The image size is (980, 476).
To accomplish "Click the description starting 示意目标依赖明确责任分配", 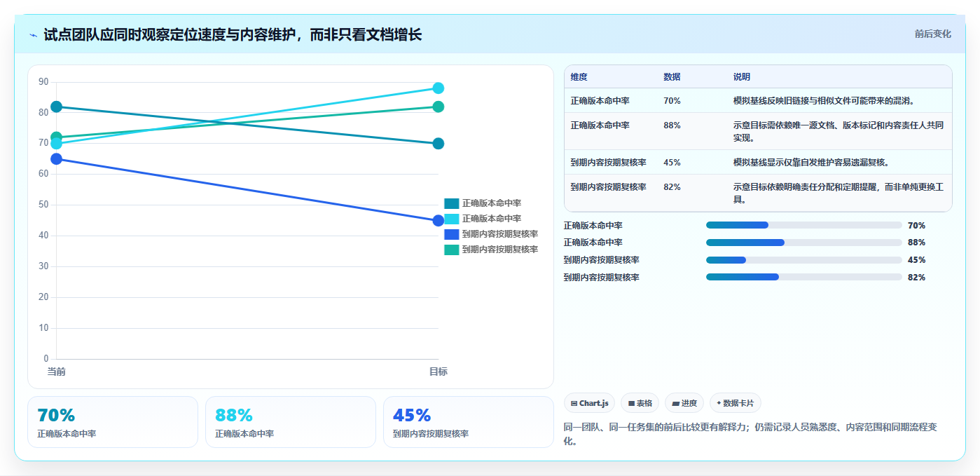I will pyautogui.click(x=838, y=193).
